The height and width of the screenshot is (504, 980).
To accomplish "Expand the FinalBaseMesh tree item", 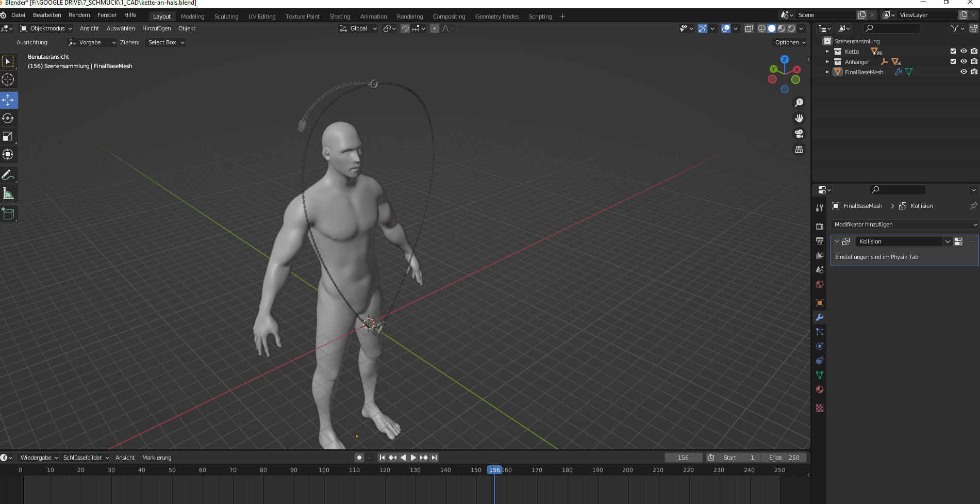I will click(827, 72).
